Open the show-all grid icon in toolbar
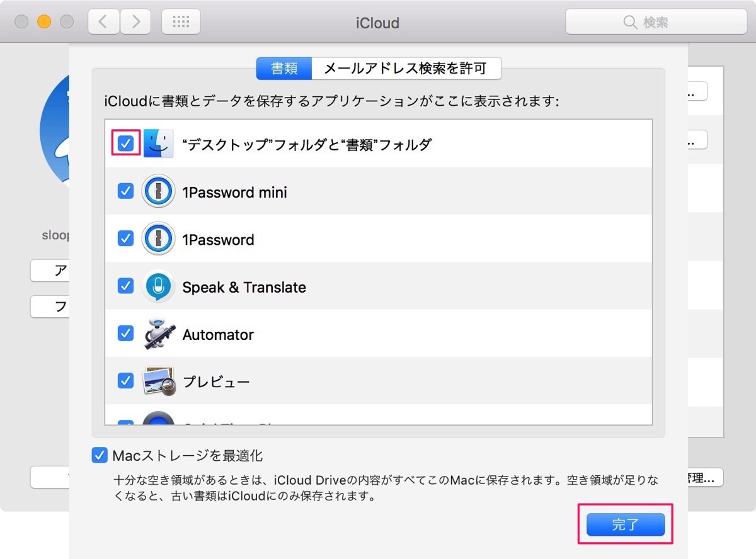756x559 pixels. point(181,22)
